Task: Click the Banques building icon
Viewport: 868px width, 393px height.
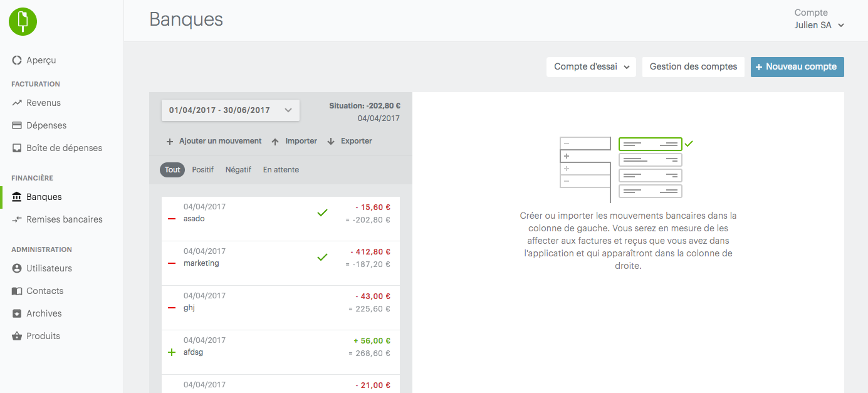Action: 17,197
